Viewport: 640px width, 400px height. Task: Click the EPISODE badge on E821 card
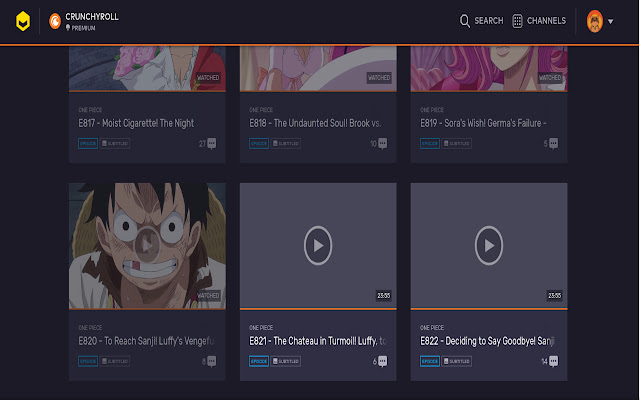259,361
